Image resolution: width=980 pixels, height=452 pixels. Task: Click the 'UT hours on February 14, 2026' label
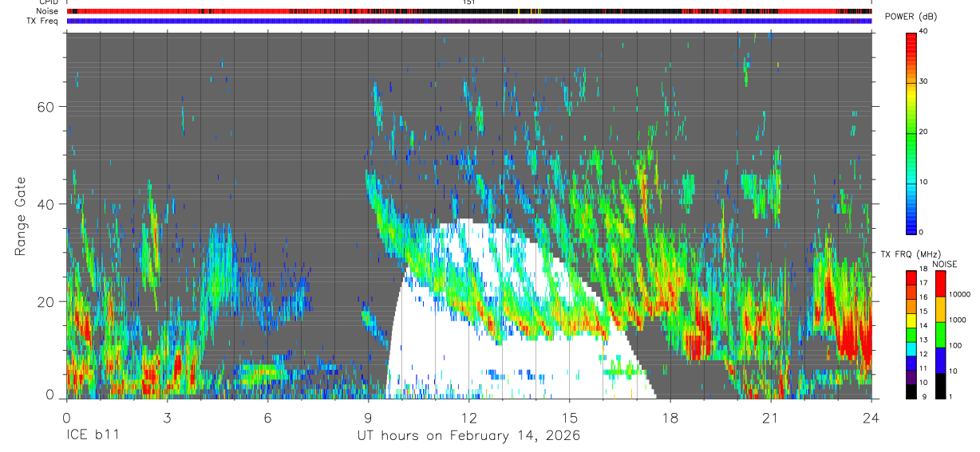tap(468, 436)
